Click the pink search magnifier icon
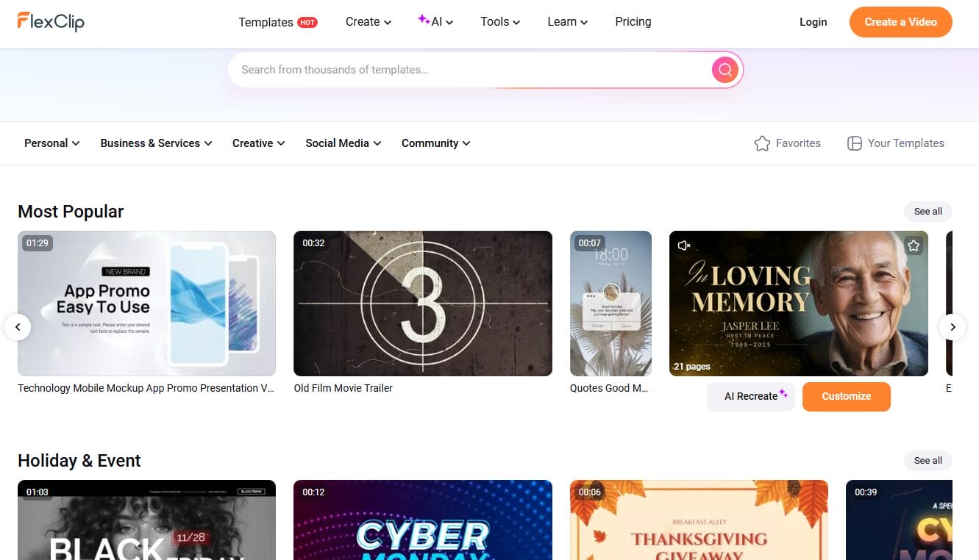 coord(725,70)
